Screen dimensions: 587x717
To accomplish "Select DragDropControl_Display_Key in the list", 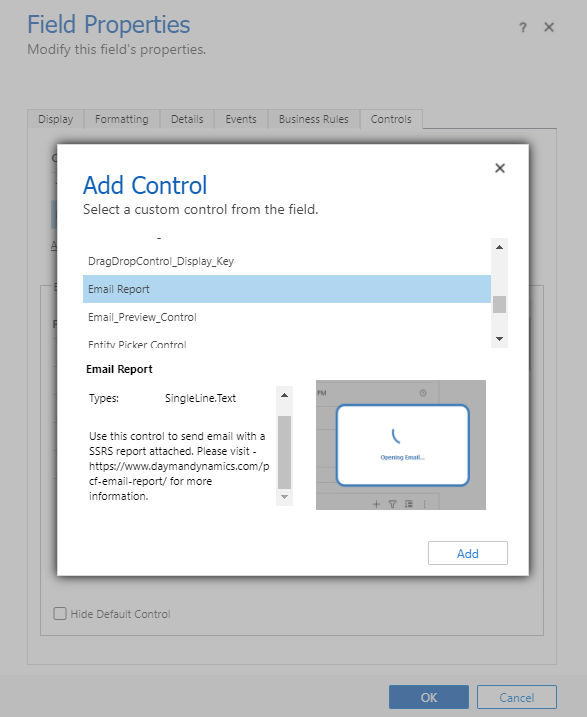I will click(x=287, y=261).
